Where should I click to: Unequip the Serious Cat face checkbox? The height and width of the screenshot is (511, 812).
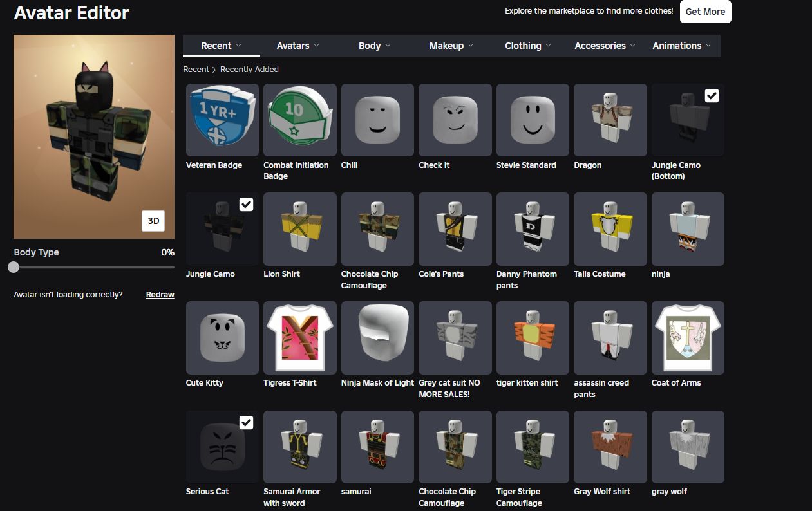click(x=246, y=422)
